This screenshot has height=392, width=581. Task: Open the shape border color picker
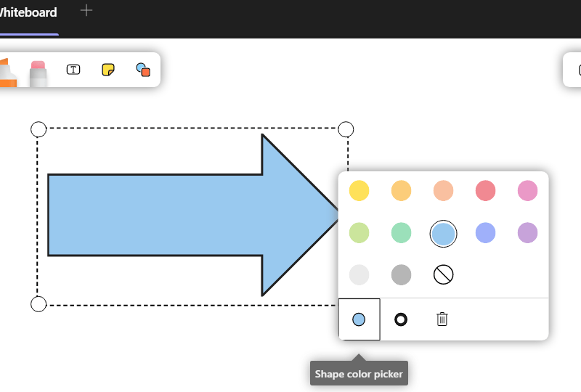pyautogui.click(x=400, y=319)
